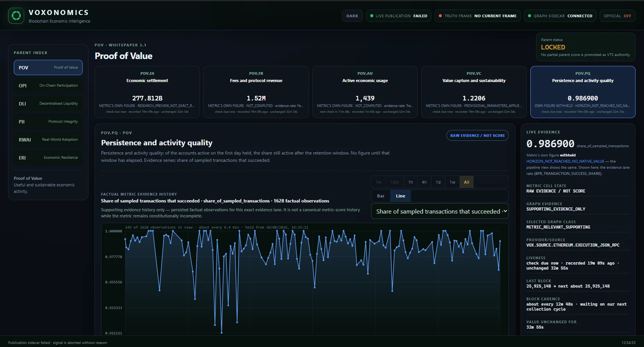Click the Live Publication FAILED status pill
The image size is (644, 347).
point(399,16)
